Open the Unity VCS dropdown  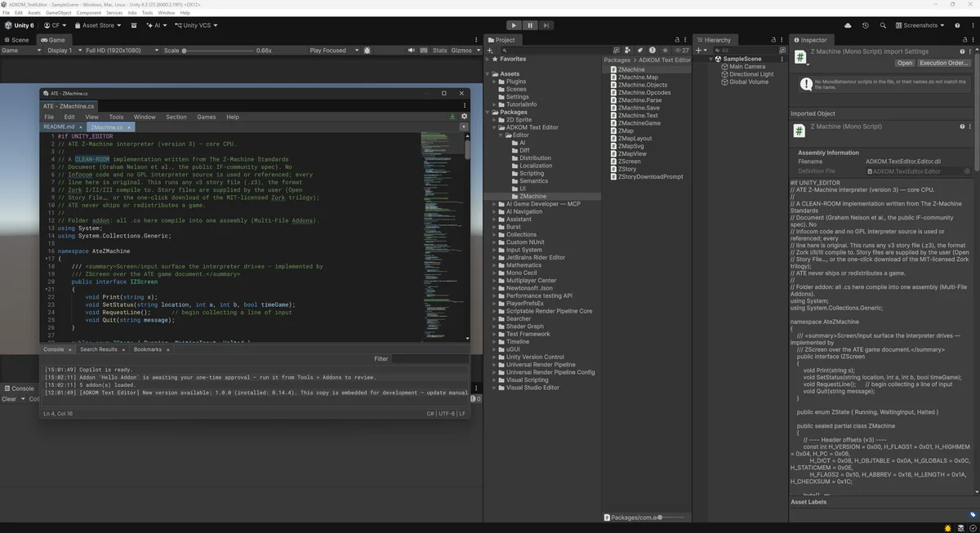click(x=197, y=25)
